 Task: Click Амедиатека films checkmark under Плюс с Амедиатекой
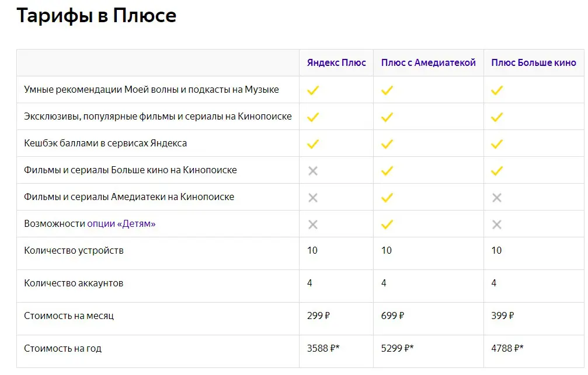pos(387,198)
